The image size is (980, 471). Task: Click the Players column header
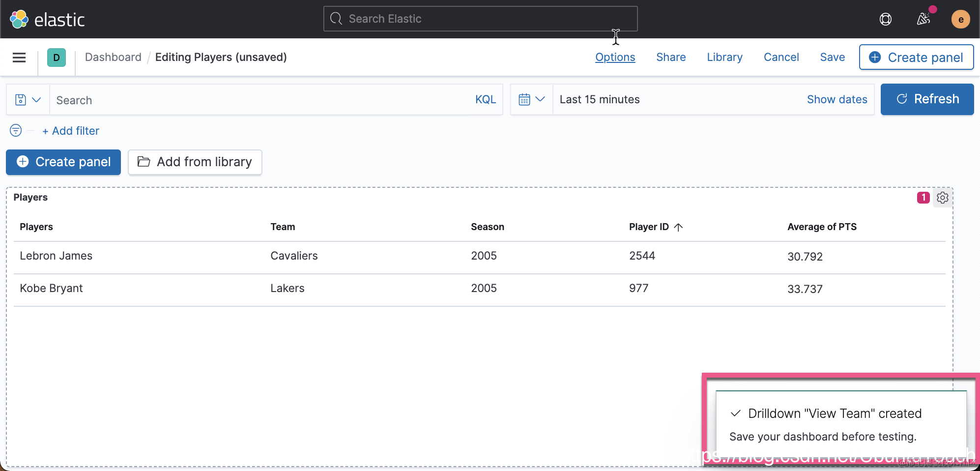tap(36, 227)
